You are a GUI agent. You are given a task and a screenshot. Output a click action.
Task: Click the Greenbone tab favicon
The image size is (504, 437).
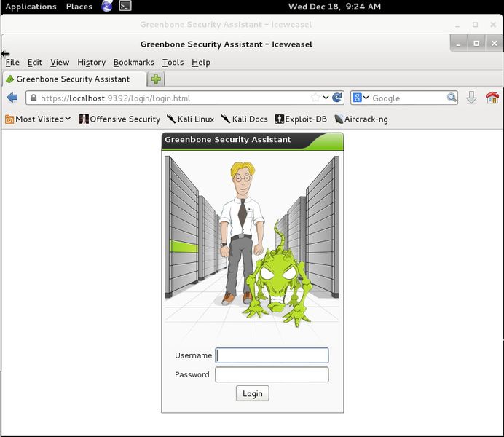pos(10,79)
